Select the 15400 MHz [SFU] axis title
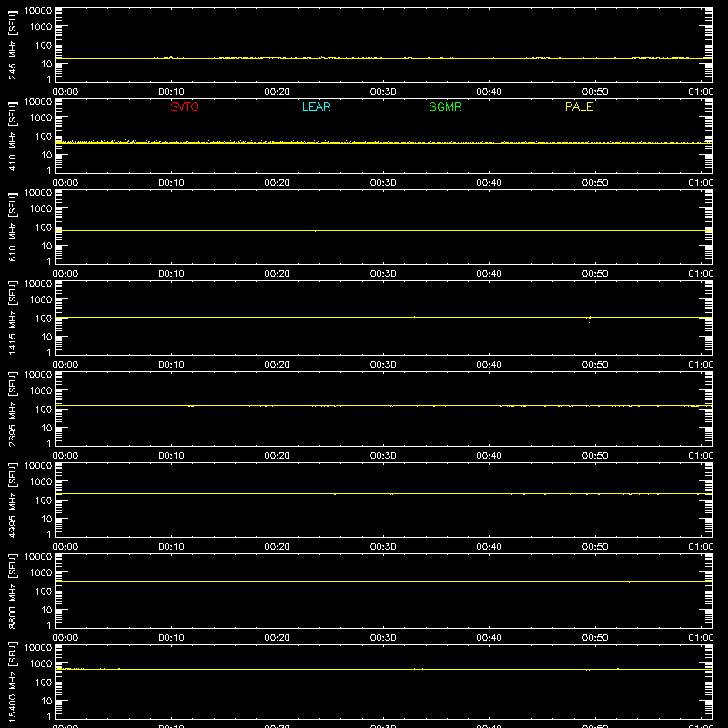The height and width of the screenshot is (728, 728). coord(12,682)
